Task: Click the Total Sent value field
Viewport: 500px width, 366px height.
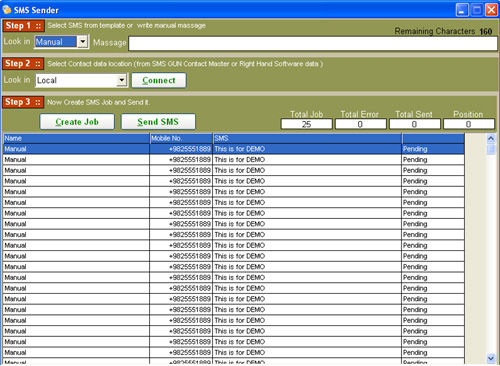Action: pyautogui.click(x=414, y=124)
